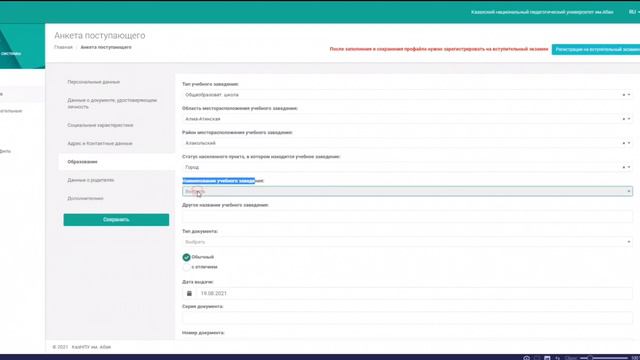Click the Серия документа input field
This screenshot has width=640, height=360.
coord(407,318)
